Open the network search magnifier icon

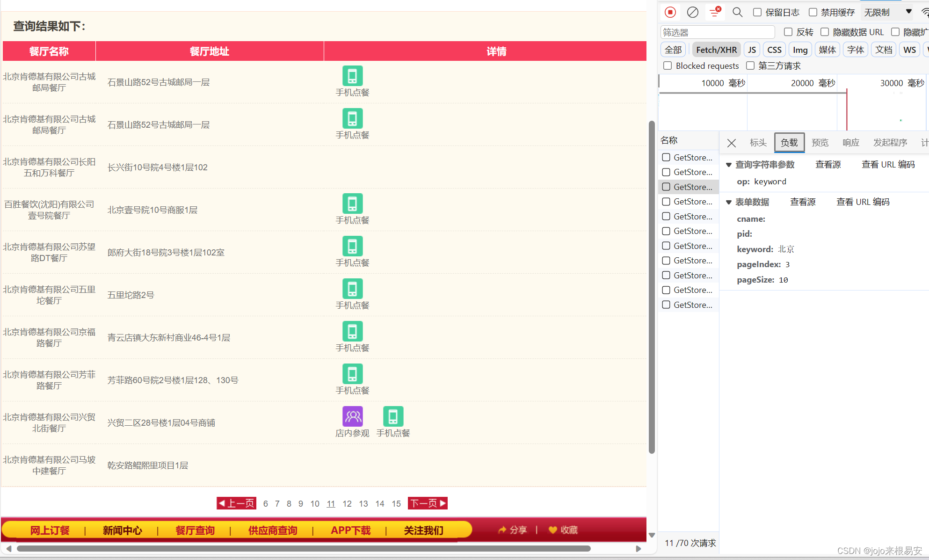tap(737, 12)
